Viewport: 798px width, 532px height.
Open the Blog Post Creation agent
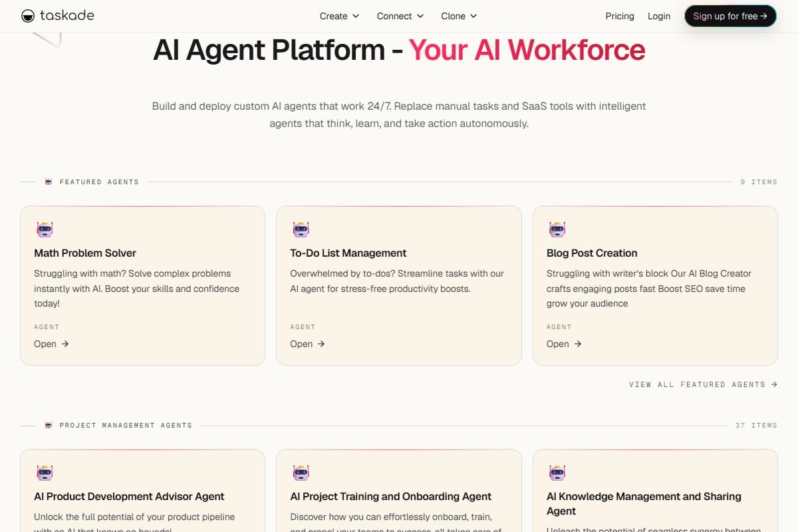(x=564, y=344)
